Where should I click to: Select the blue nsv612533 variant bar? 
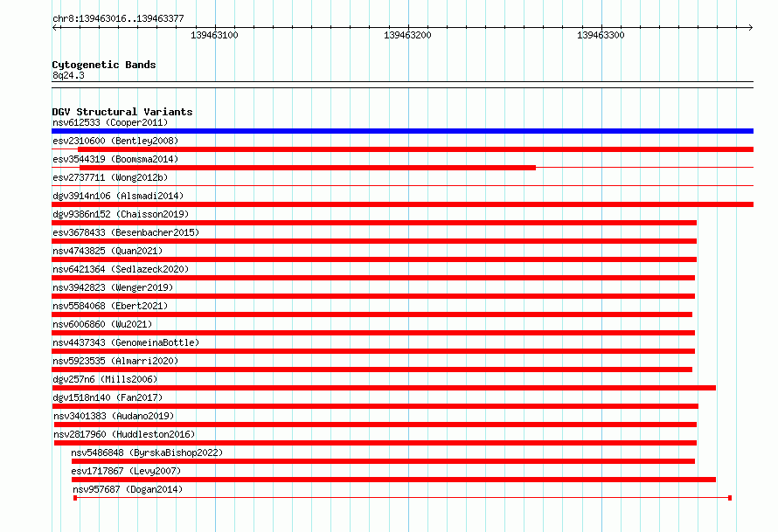[x=402, y=131]
